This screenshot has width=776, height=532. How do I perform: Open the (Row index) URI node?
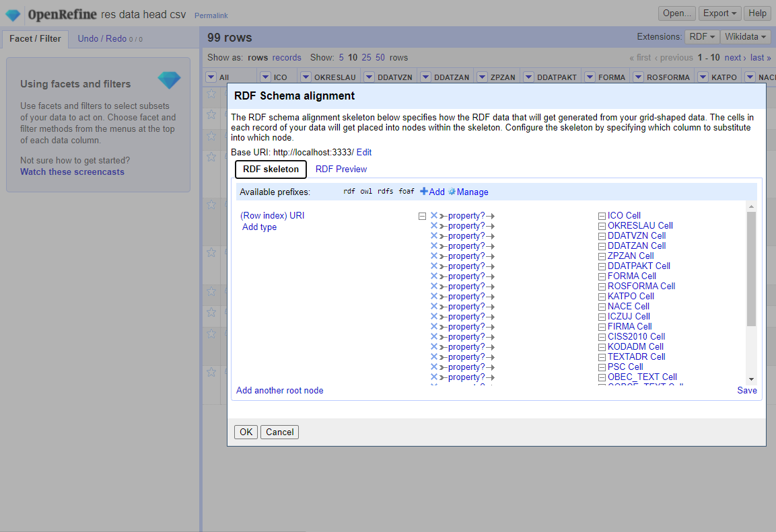coord(272,216)
